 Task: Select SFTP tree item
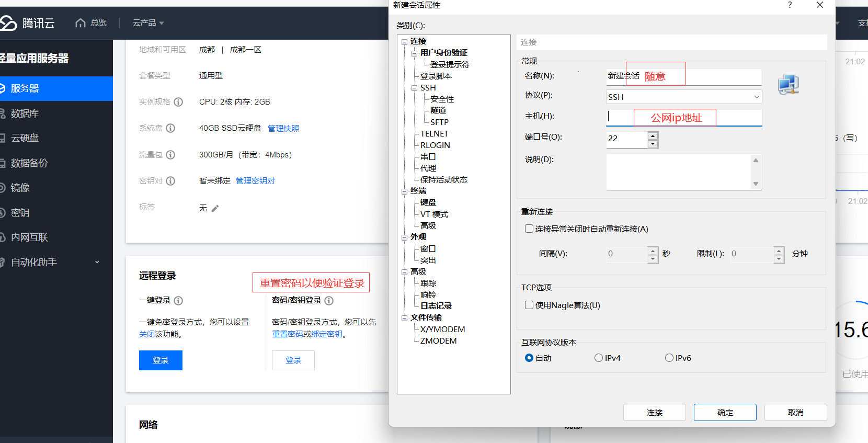click(439, 122)
